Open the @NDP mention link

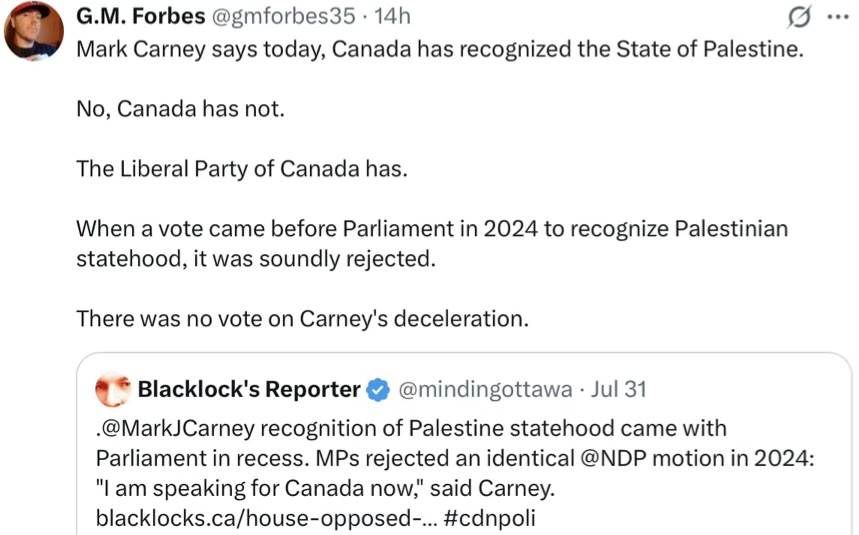pos(613,458)
